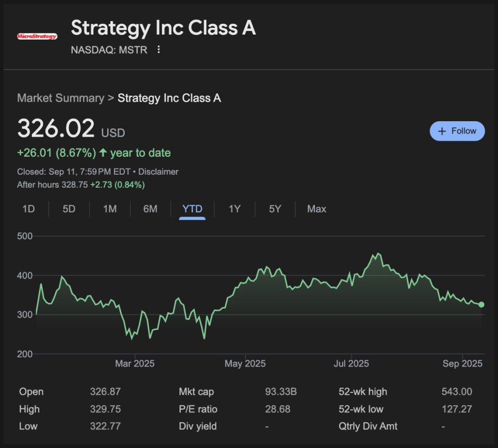Click the +26.01 (8.67%) year to date change

[94, 153]
